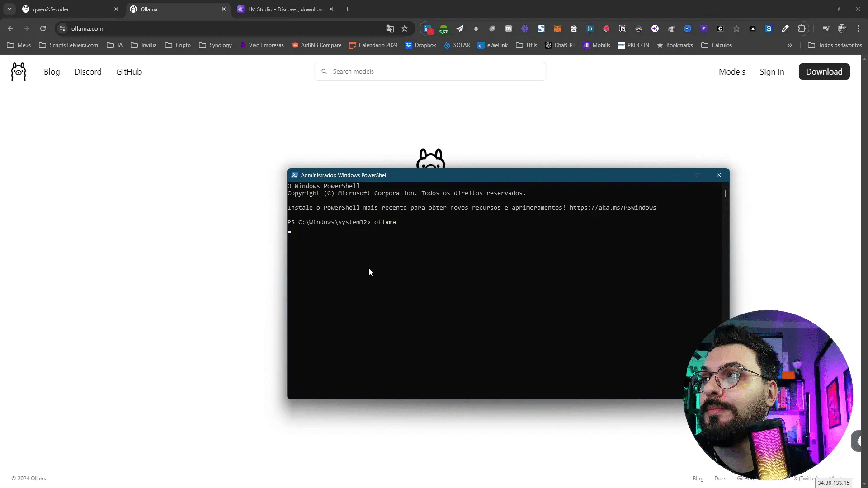Open the AirBNB Compare bookmark

(x=316, y=45)
